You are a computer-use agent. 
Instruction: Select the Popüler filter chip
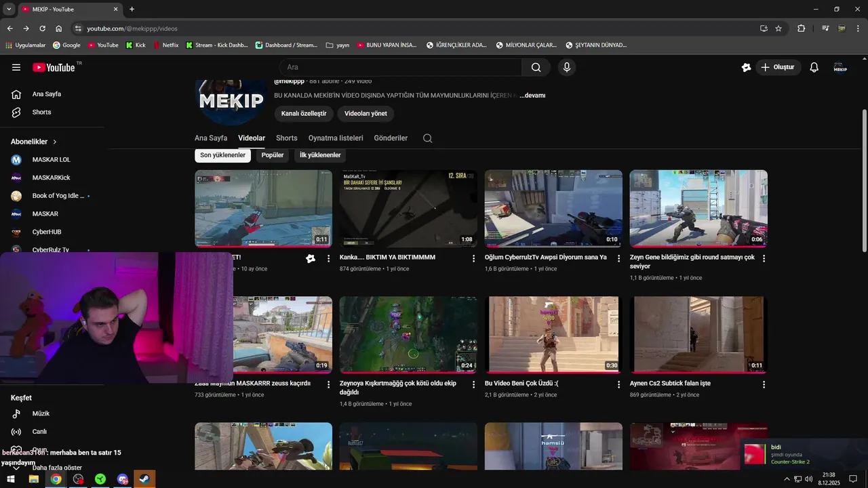point(273,155)
